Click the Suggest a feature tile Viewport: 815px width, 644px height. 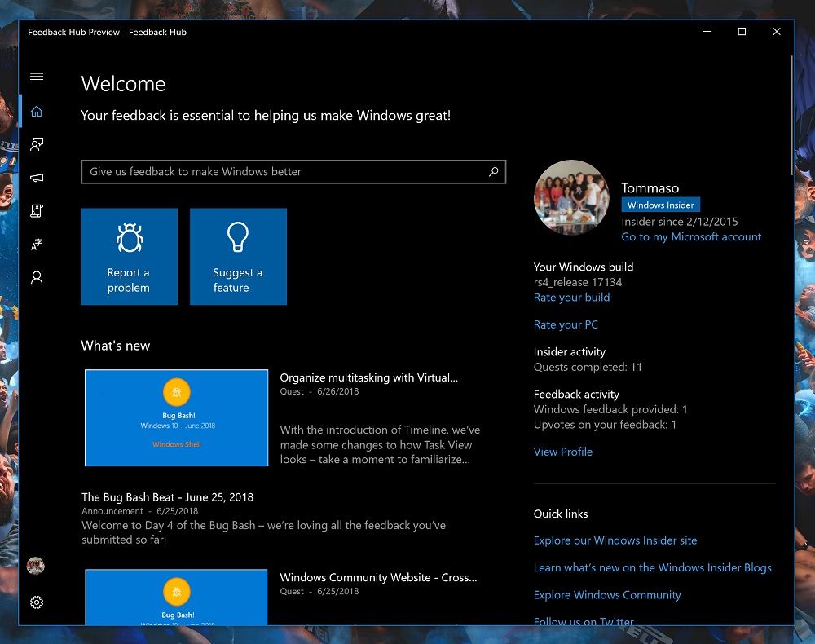coord(238,256)
